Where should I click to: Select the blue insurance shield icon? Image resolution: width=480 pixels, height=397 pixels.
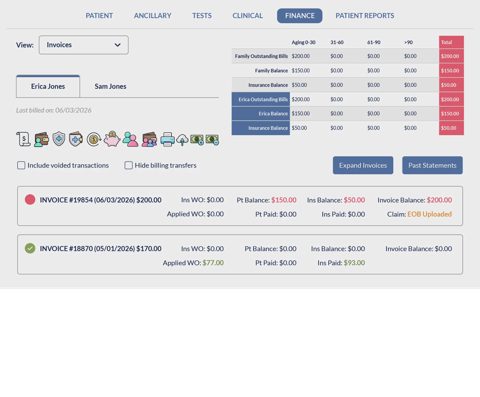point(59,139)
